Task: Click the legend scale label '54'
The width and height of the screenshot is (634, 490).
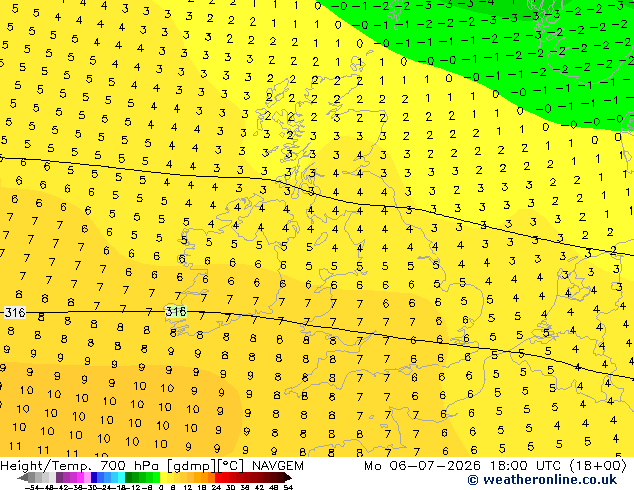Action: (288, 487)
